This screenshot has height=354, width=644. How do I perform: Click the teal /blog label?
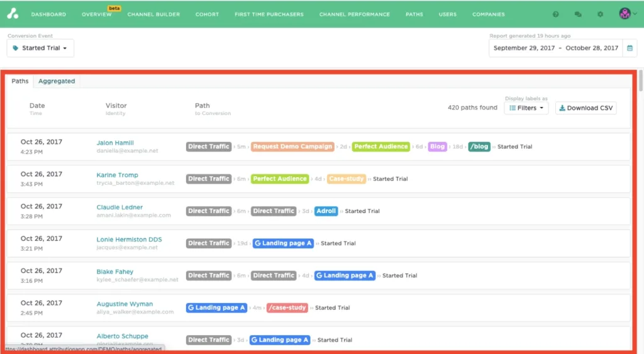[x=479, y=147]
